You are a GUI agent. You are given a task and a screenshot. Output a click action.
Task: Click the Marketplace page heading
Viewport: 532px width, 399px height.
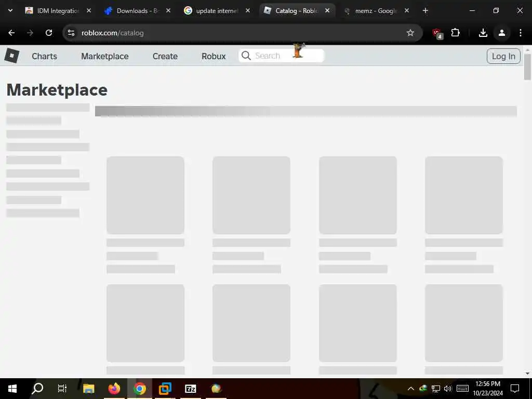point(57,90)
